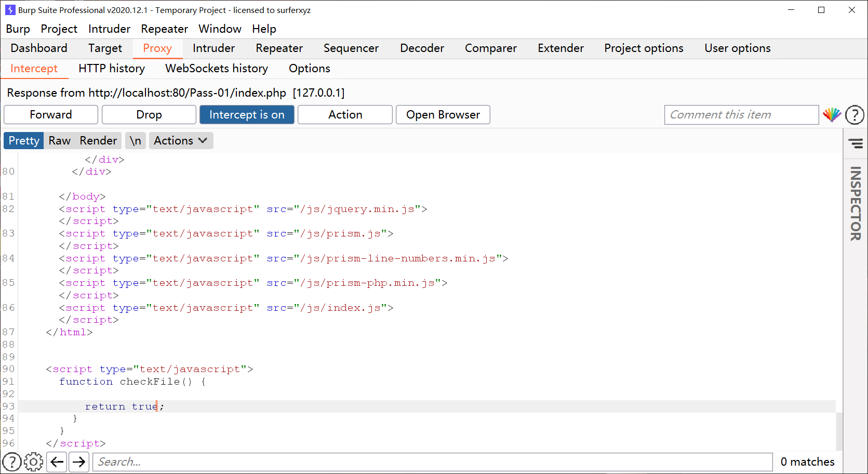This screenshot has height=474, width=868.
Task: Open the Repeater menu
Action: [164, 29]
